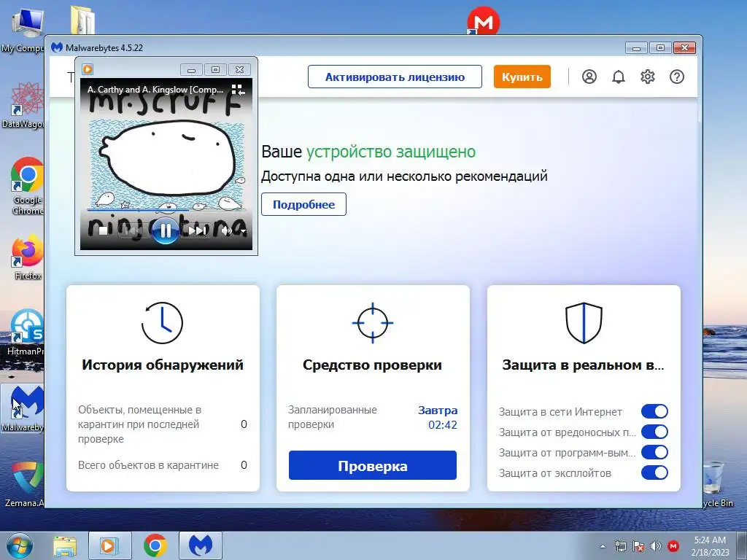747x560 pixels.
Task: Open Google Chrome from the taskbar
Action: click(x=155, y=546)
